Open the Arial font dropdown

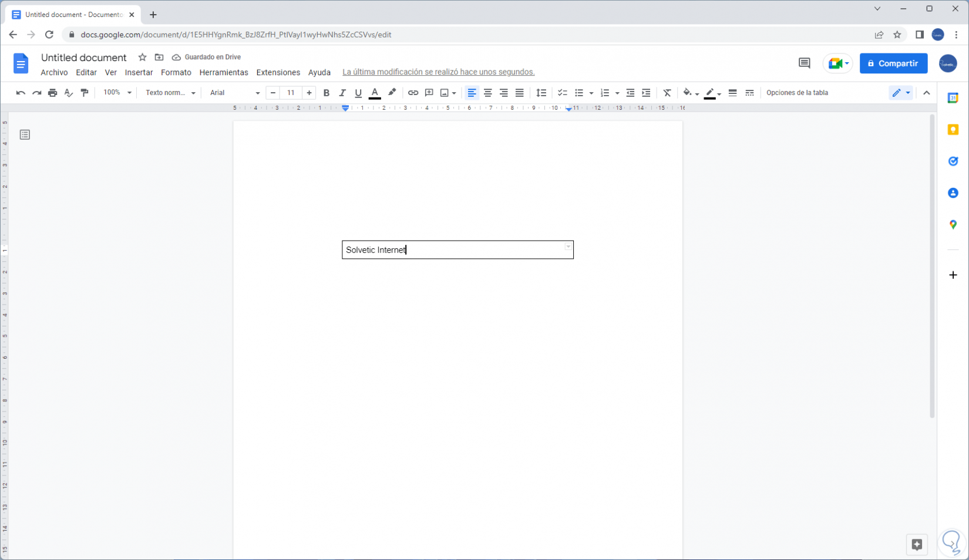click(235, 93)
